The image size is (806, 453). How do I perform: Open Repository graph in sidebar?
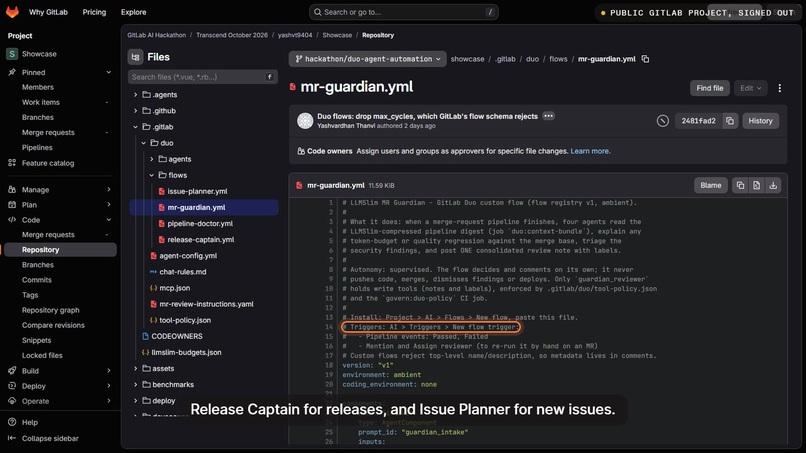coord(50,310)
